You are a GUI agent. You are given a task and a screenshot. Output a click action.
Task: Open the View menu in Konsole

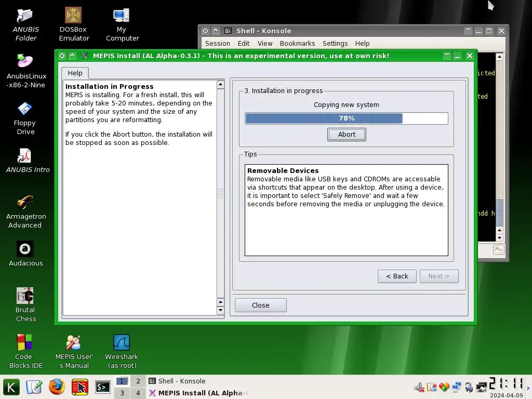[x=265, y=44]
